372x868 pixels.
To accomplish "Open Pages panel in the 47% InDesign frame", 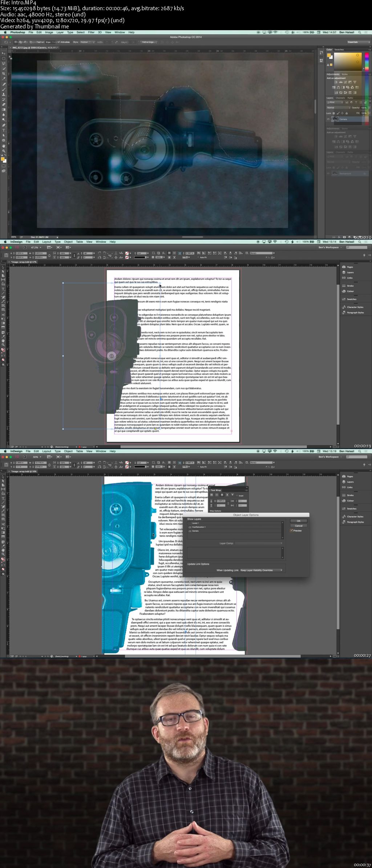I will 348,267.
